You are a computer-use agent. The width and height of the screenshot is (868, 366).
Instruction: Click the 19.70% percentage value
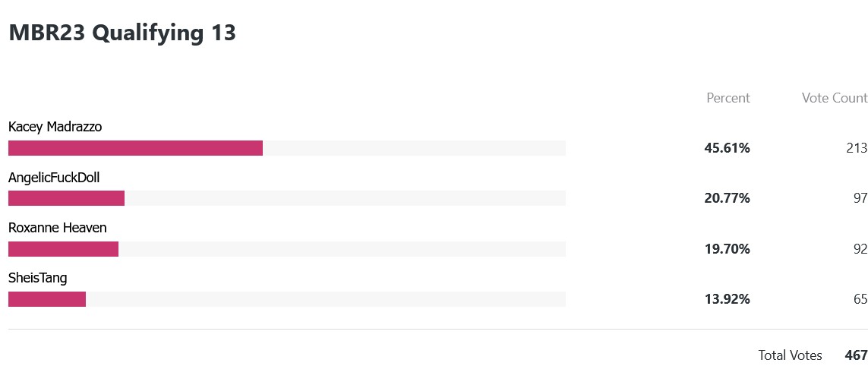tap(727, 249)
